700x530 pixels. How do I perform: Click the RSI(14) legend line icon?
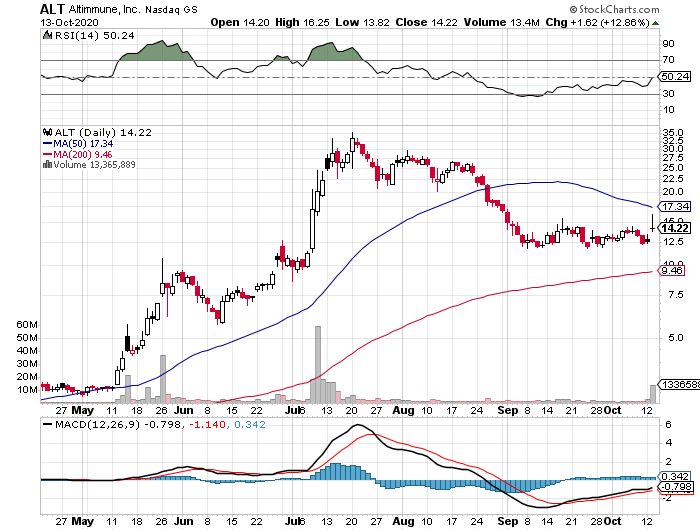[x=46, y=36]
